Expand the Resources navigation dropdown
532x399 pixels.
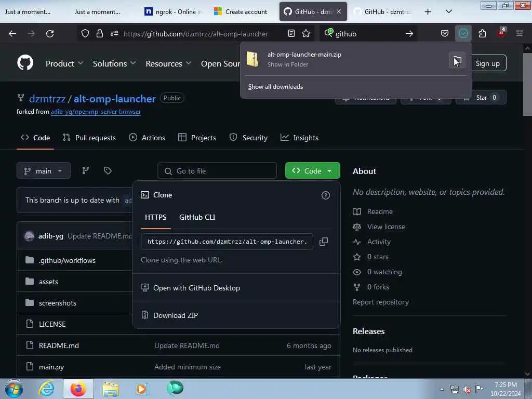pyautogui.click(x=168, y=63)
